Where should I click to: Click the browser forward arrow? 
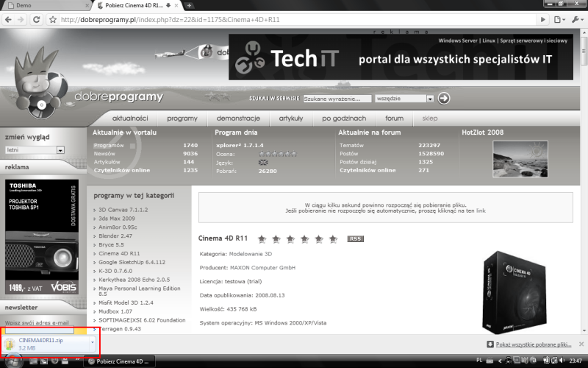pos(21,20)
